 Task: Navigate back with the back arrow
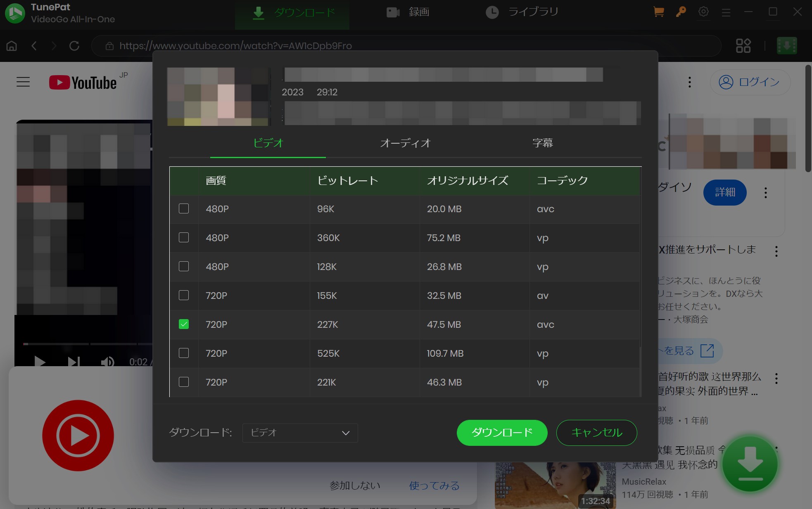click(x=34, y=46)
